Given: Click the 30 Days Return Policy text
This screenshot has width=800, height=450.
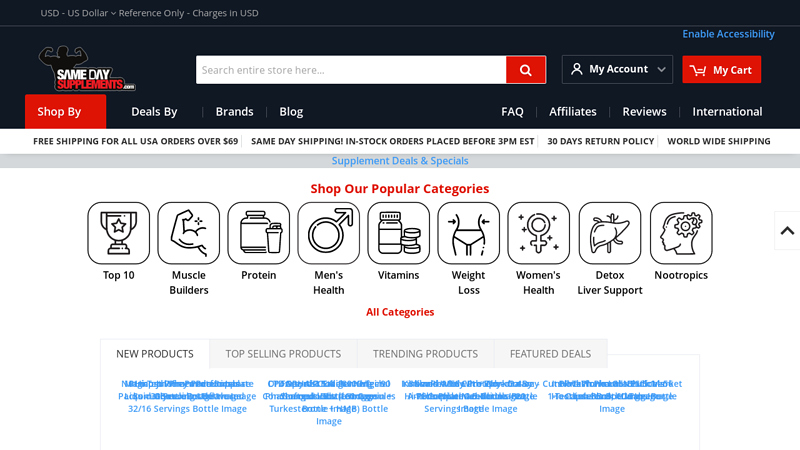Looking at the screenshot, I should [x=601, y=141].
